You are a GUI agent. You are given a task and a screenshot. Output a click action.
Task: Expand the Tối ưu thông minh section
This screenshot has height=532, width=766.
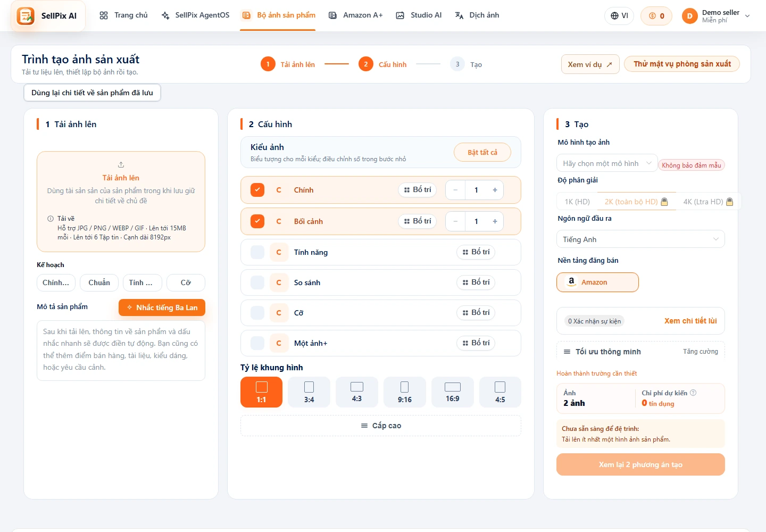(x=640, y=352)
